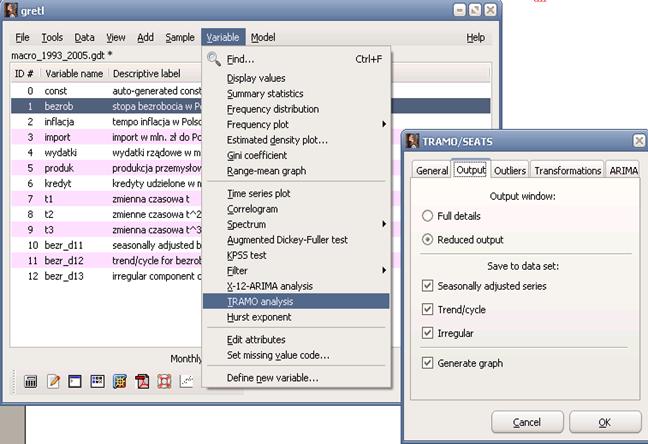Choose KPSS test menu entry

pyautogui.click(x=296, y=255)
